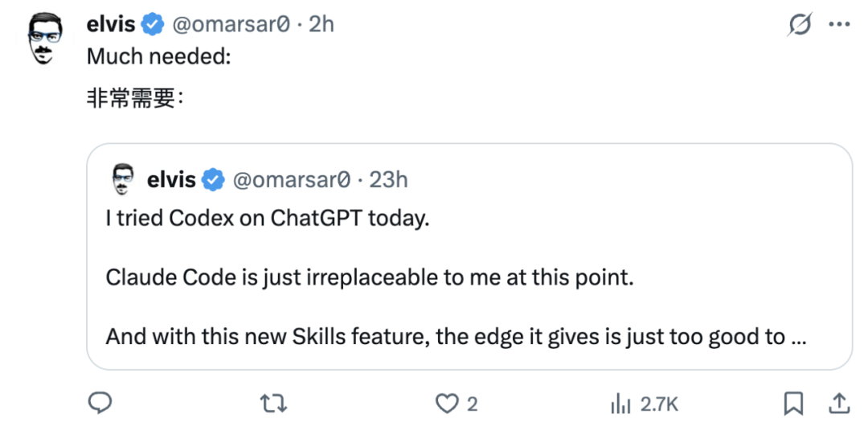
Task: Click the small avatar in the quoted tweet
Action: 122,179
